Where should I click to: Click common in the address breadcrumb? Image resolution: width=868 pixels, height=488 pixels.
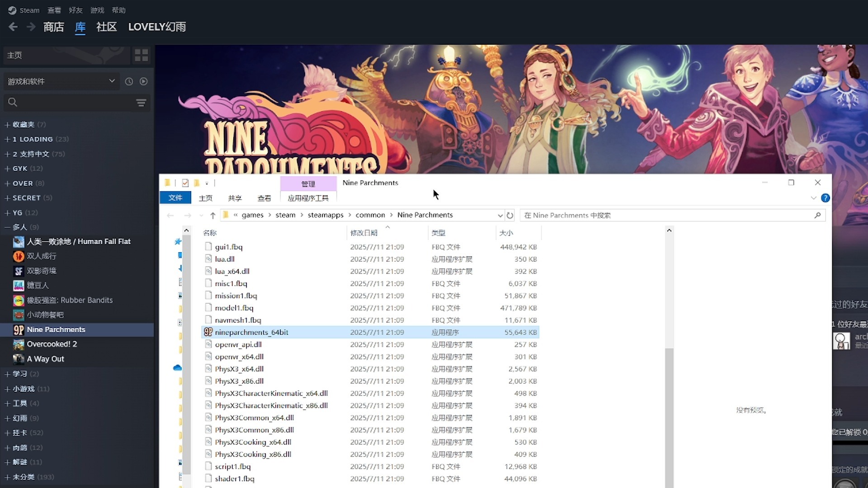(370, 215)
